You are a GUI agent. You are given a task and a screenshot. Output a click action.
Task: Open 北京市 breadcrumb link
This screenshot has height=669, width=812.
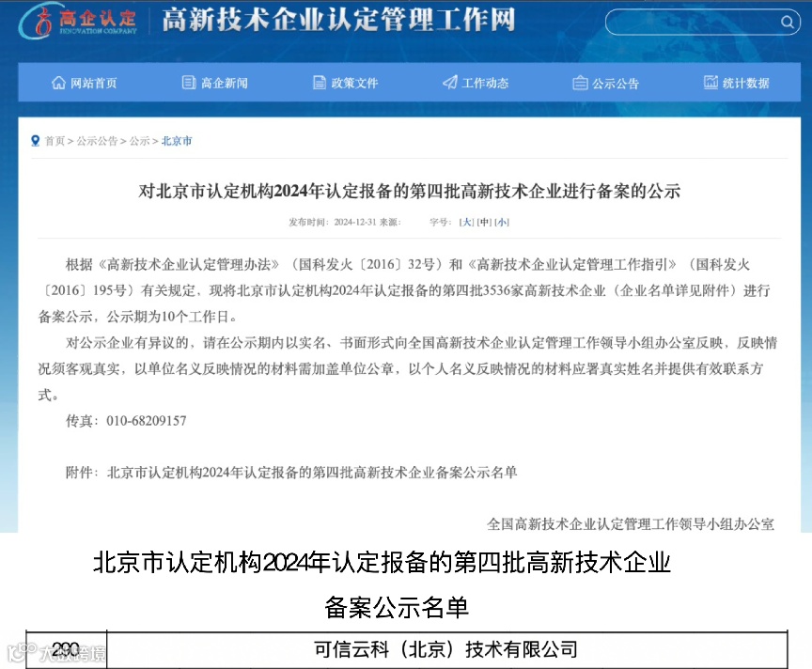[x=177, y=141]
